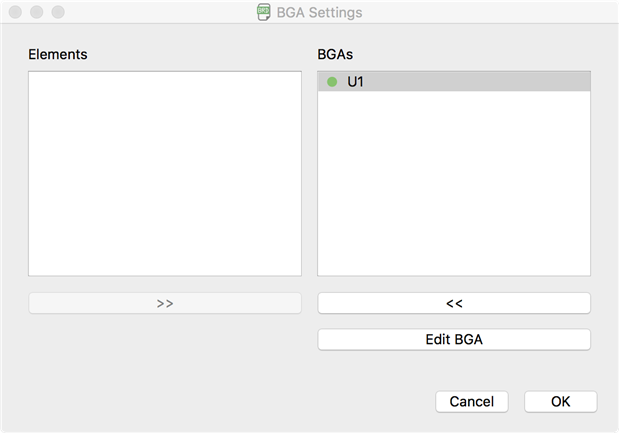The image size is (619, 433).
Task: Click blank area beneath the >> button
Action: pos(164,350)
